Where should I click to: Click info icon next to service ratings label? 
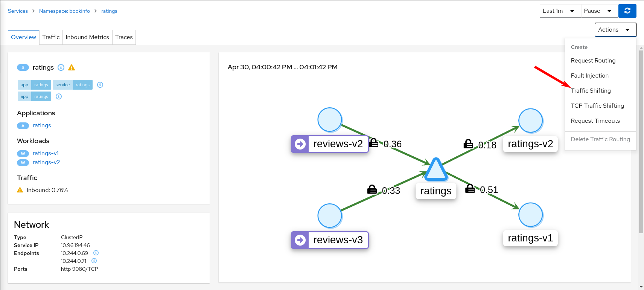coord(100,85)
